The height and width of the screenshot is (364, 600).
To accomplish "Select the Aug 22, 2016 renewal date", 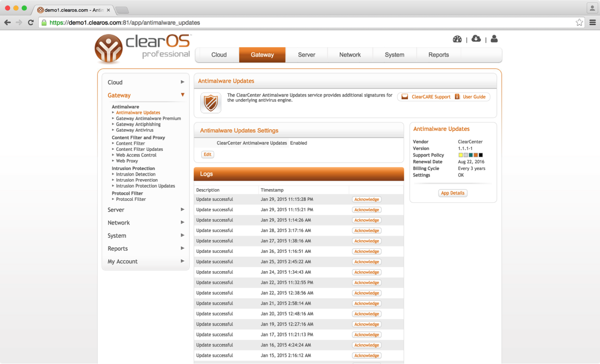I will pos(471,162).
